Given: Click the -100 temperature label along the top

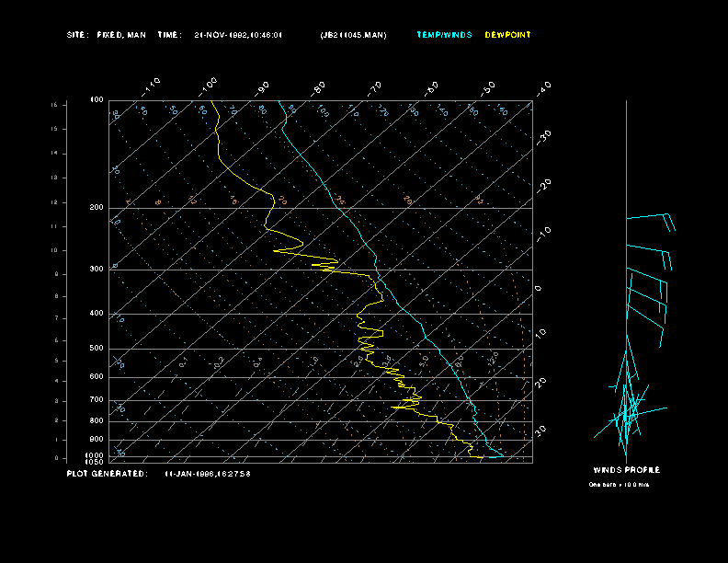Looking at the screenshot, I should pos(209,85).
